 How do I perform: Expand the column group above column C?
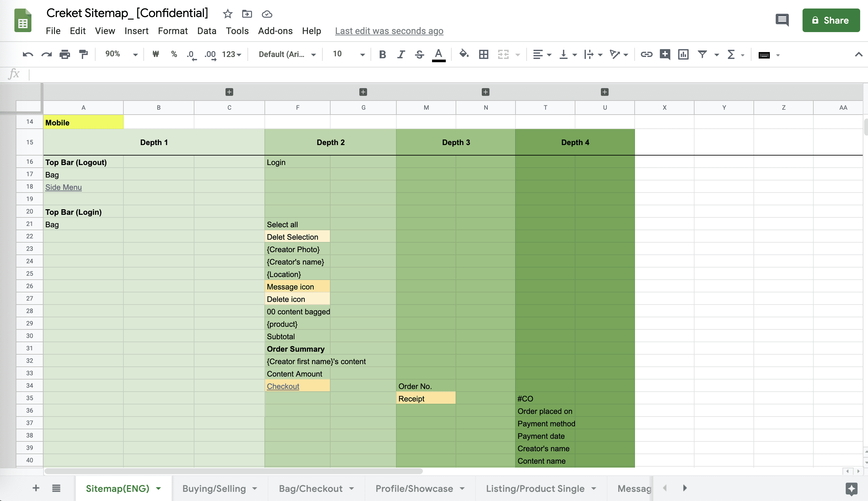pyautogui.click(x=229, y=92)
